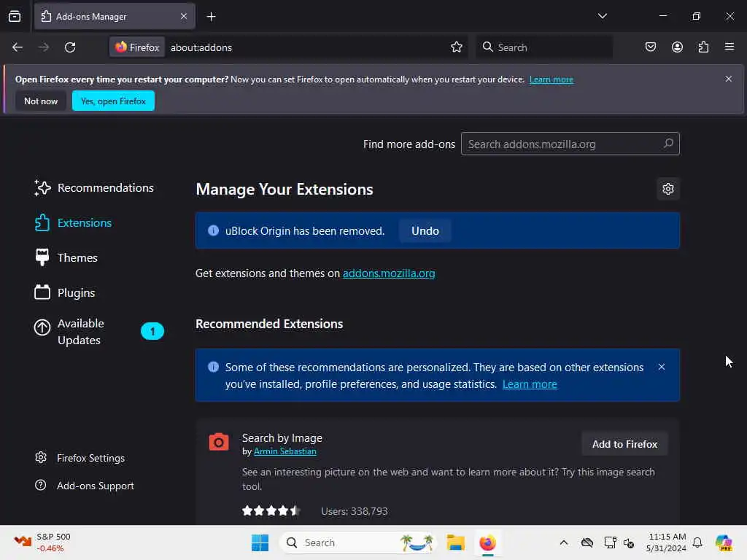
Task: Open File Explorer from the taskbar
Action: (x=455, y=542)
